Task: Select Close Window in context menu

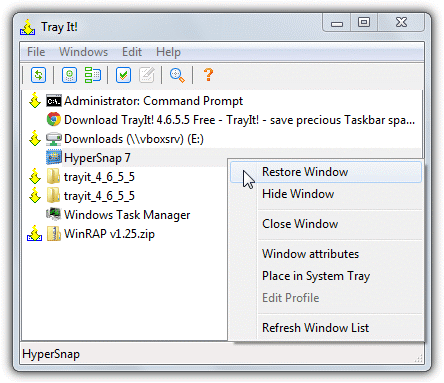Action: tap(326, 224)
